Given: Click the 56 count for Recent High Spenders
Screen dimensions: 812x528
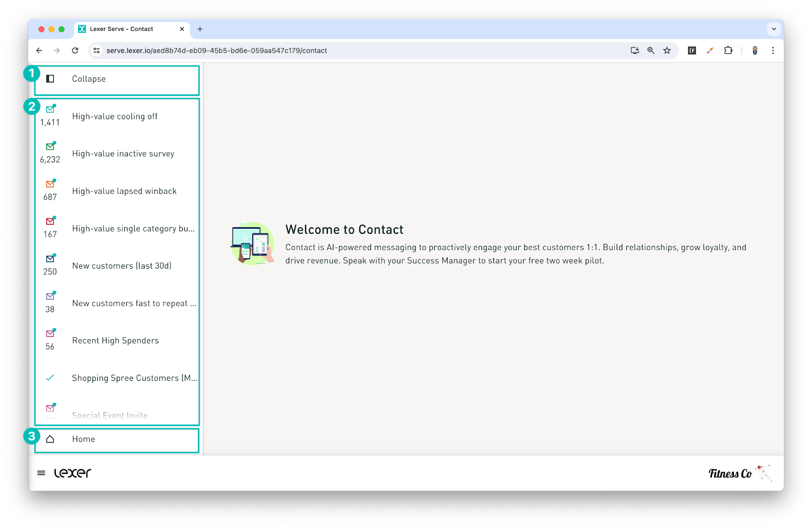Looking at the screenshot, I should pos(50,347).
